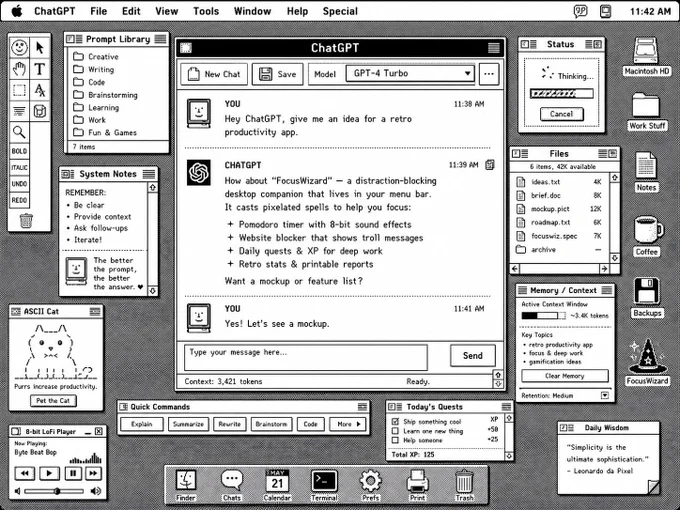This screenshot has width=680, height=510.
Task: Skip forward in the LoFi Player
Action: pos(93,473)
